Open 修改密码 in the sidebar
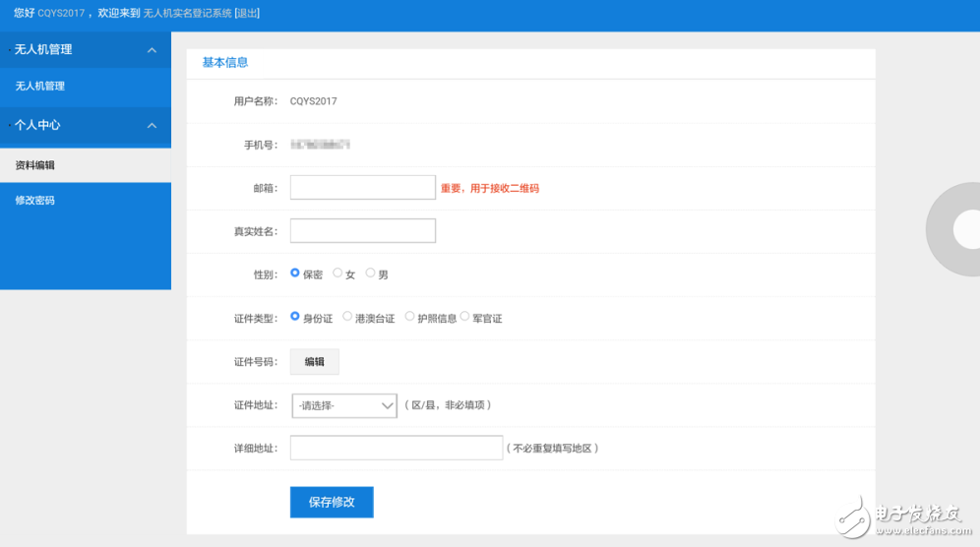Image resolution: width=980 pixels, height=547 pixels. pyautogui.click(x=35, y=201)
